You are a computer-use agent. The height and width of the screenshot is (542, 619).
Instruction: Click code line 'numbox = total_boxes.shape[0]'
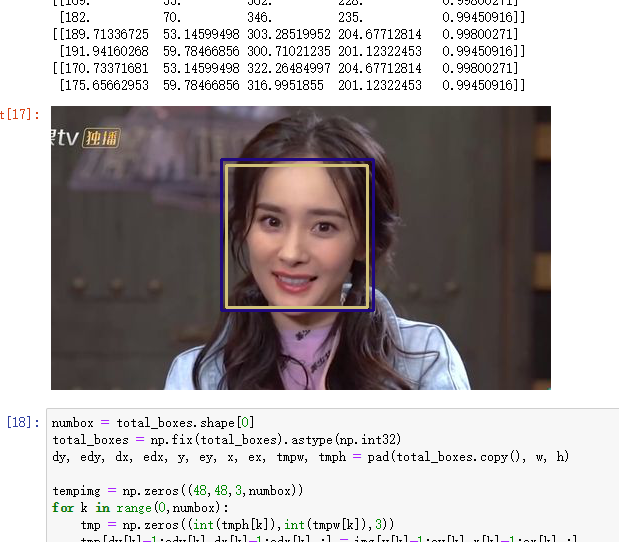(x=153, y=423)
